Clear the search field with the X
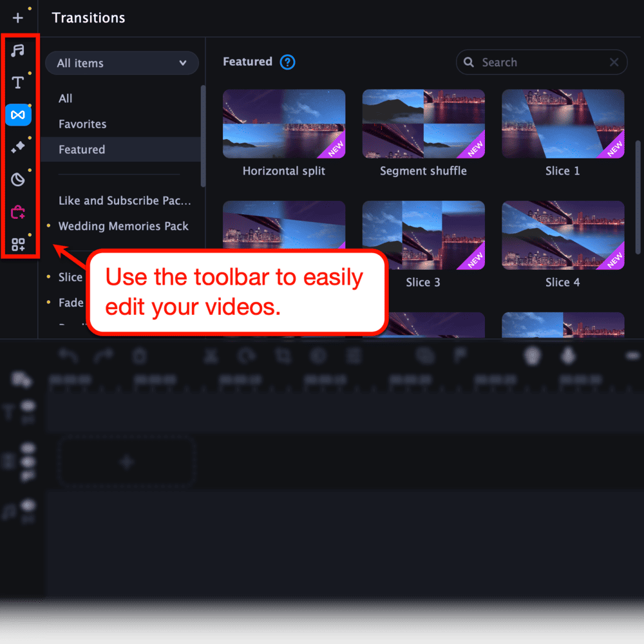Screen dimensions: 644x644 614,62
